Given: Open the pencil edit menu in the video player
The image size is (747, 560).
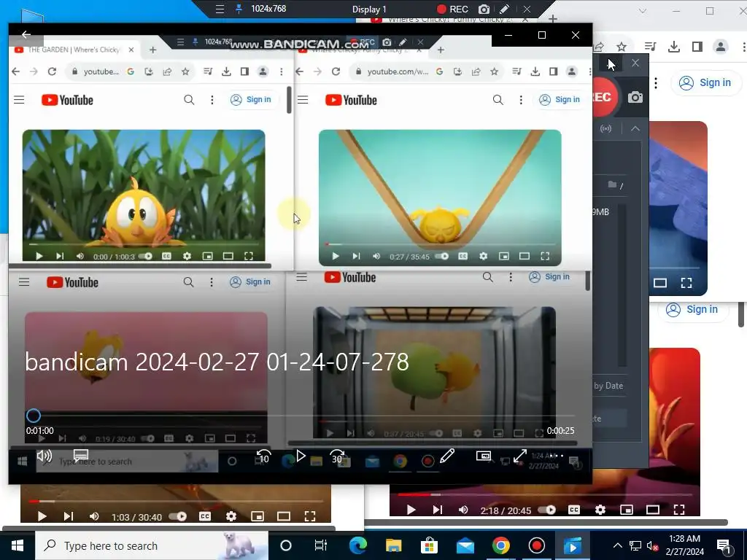Looking at the screenshot, I should coord(447,456).
